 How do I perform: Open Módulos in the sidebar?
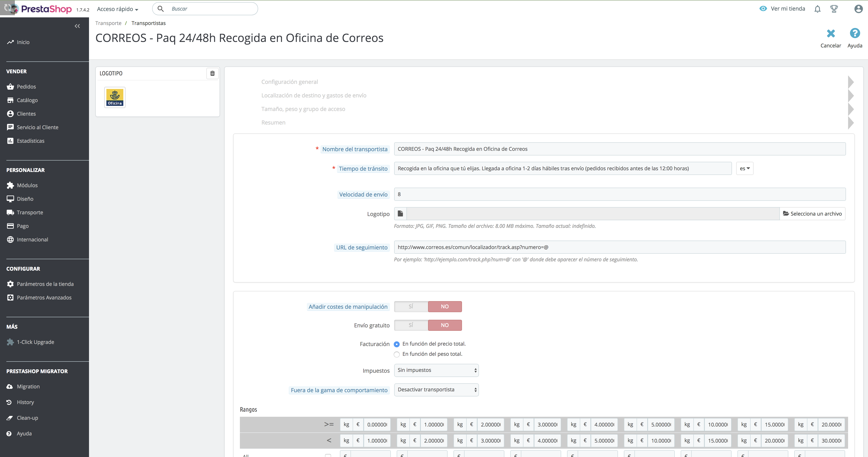click(27, 185)
